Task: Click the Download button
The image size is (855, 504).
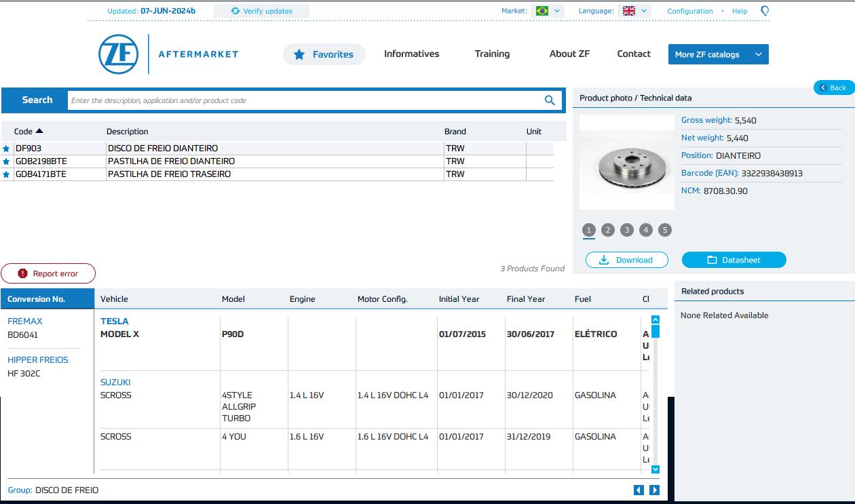Action: [x=627, y=260]
